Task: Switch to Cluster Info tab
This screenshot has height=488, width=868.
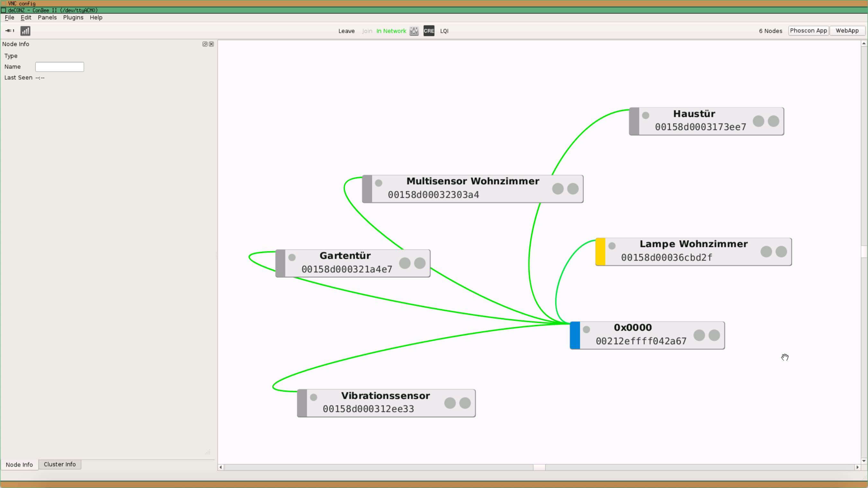Action: point(60,464)
